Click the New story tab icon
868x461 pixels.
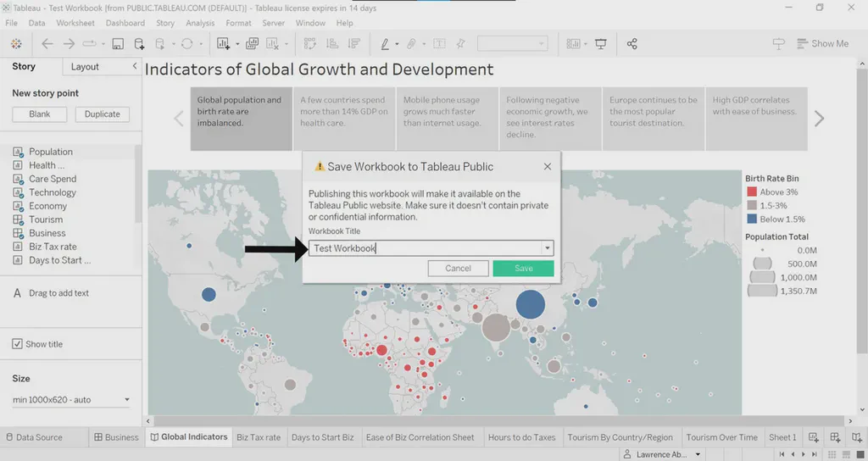pyautogui.click(x=856, y=437)
